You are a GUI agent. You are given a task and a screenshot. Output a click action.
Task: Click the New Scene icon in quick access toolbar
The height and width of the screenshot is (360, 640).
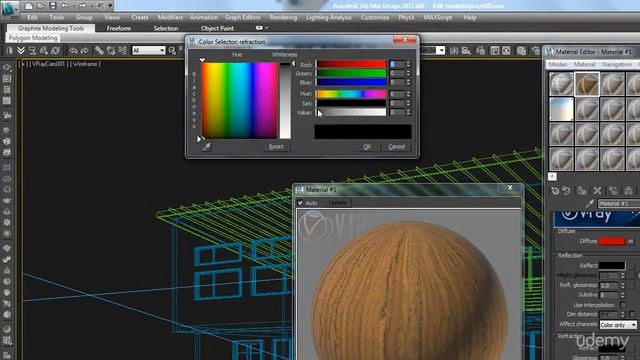[x=29, y=6]
